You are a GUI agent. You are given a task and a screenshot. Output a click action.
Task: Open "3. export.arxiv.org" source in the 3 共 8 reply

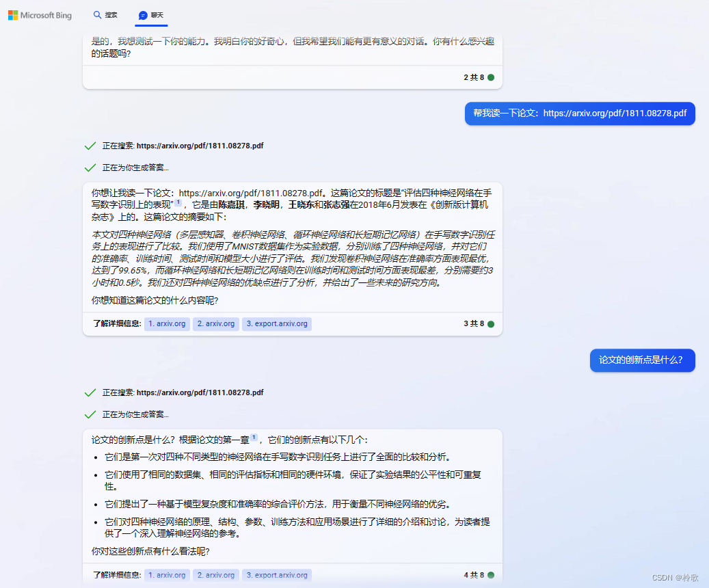click(277, 324)
